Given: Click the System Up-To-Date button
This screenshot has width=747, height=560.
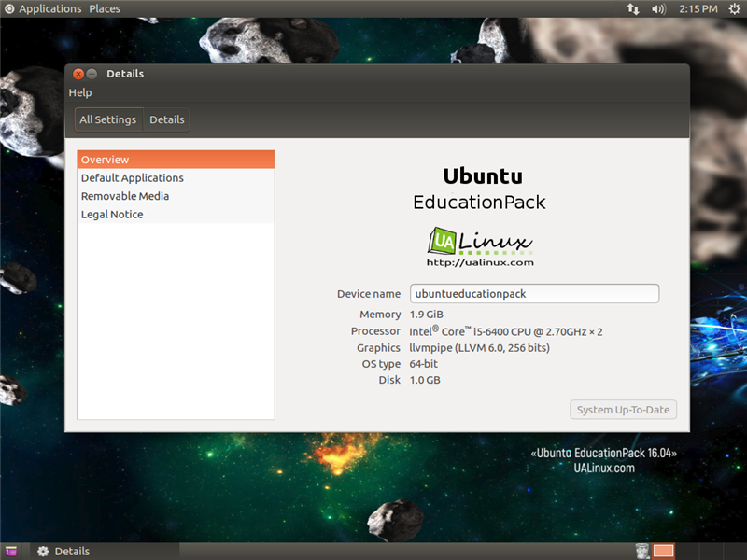Looking at the screenshot, I should [x=623, y=410].
